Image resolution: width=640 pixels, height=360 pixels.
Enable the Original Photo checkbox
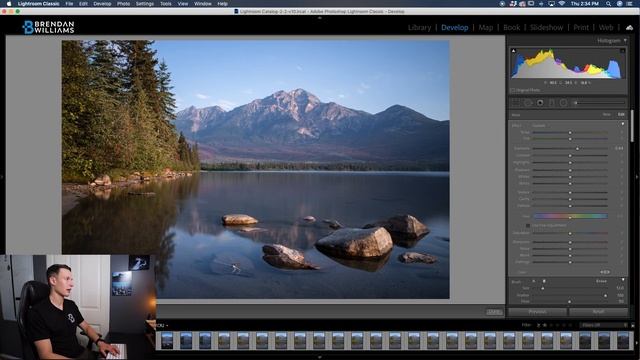pos(513,90)
